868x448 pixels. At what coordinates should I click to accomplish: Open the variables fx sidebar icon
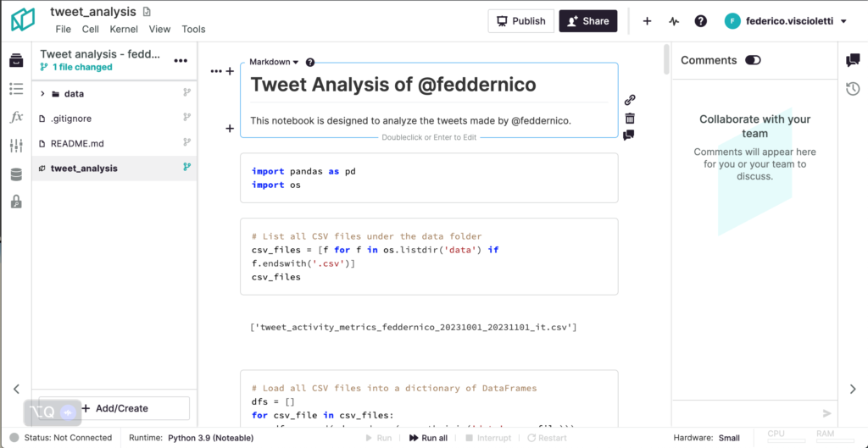click(15, 117)
